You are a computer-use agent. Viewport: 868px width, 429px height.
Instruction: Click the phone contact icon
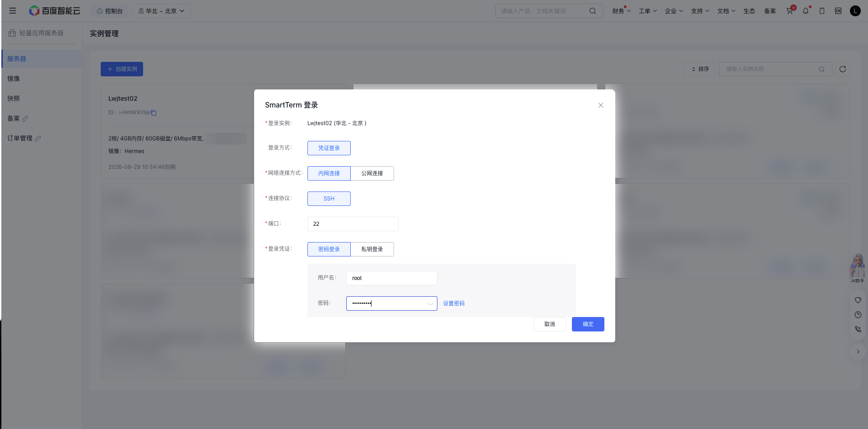(858, 329)
